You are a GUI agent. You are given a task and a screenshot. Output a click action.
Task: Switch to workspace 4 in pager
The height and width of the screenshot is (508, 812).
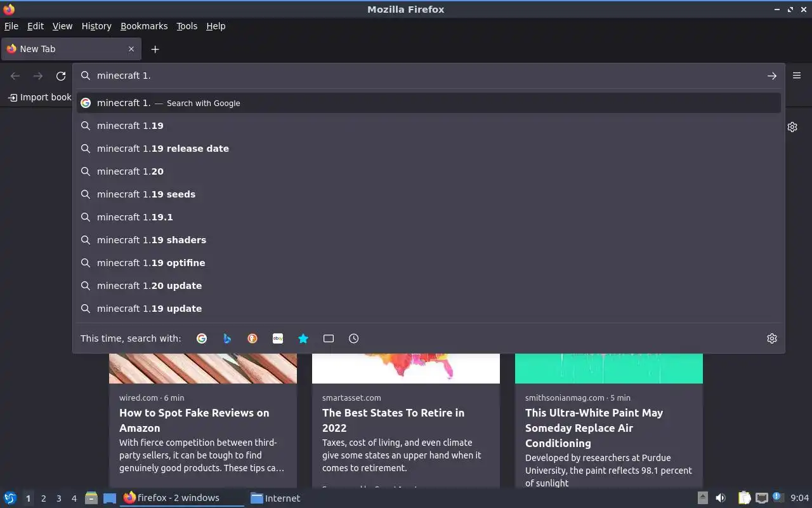click(x=74, y=498)
